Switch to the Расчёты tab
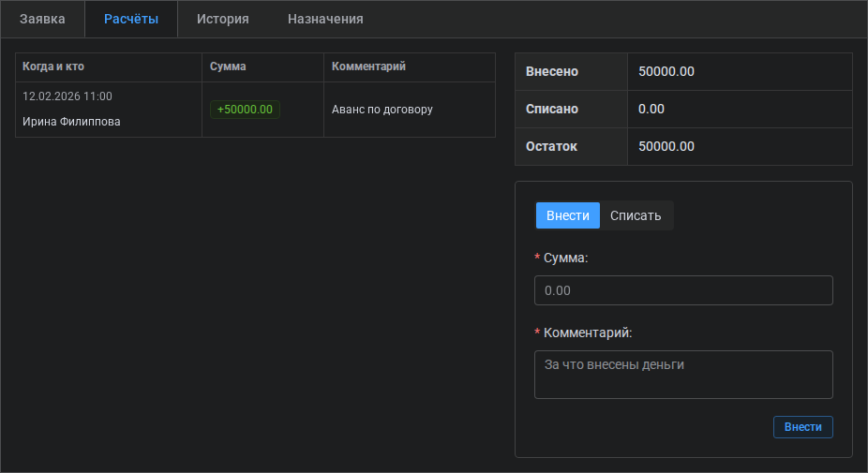This screenshot has width=868, height=473. [131, 19]
